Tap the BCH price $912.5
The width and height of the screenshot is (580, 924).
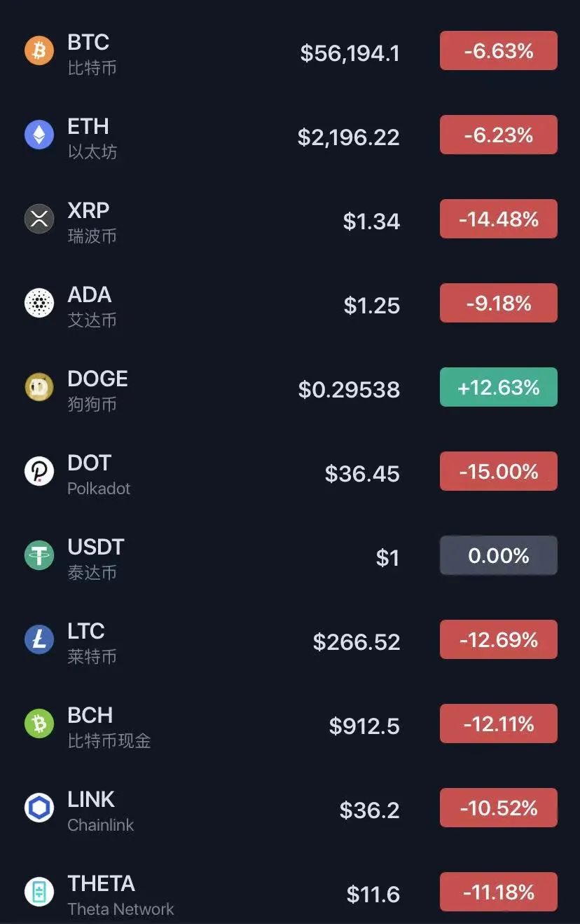[364, 726]
